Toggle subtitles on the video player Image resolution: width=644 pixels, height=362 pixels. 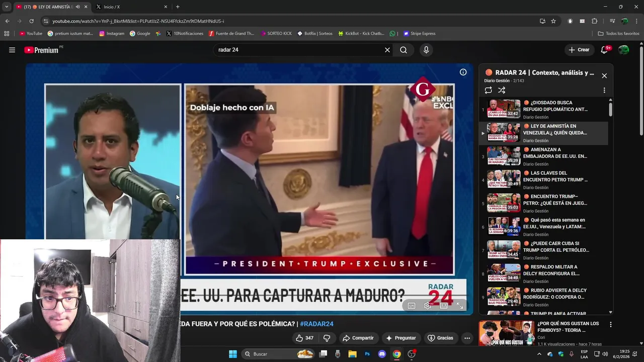tap(412, 306)
